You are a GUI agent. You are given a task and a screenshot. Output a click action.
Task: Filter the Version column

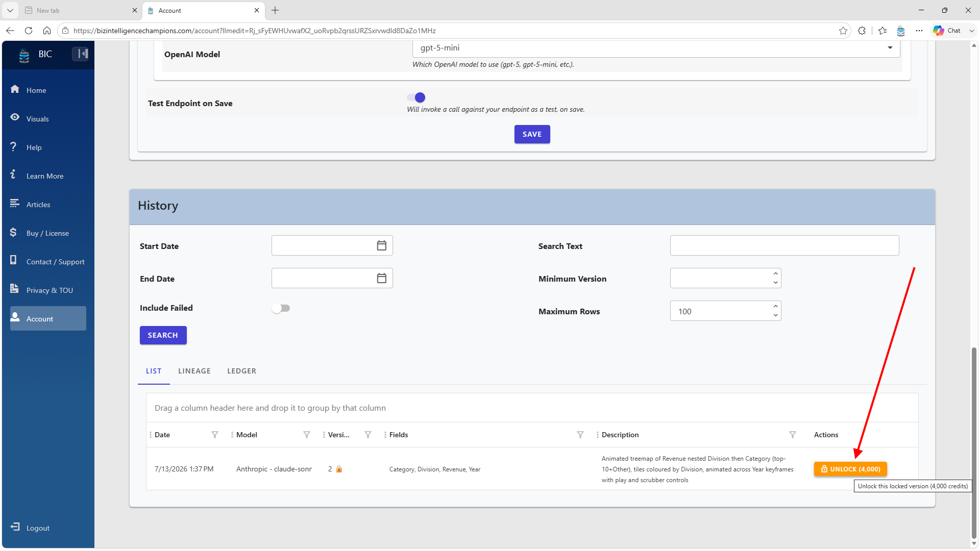tap(368, 435)
